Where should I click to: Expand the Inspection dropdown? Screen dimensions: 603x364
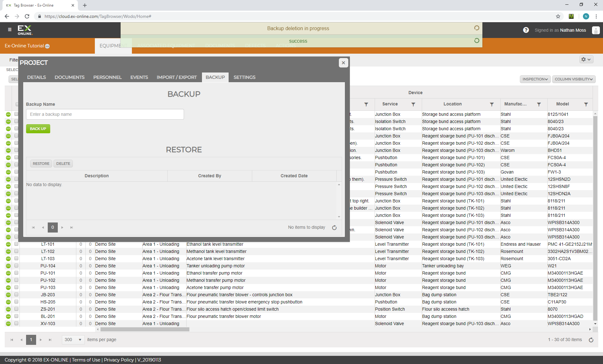tap(535, 79)
